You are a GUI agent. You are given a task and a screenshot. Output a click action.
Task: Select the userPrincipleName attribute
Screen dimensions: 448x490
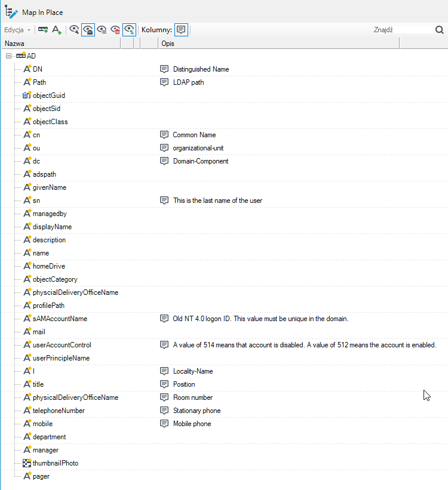coord(62,358)
